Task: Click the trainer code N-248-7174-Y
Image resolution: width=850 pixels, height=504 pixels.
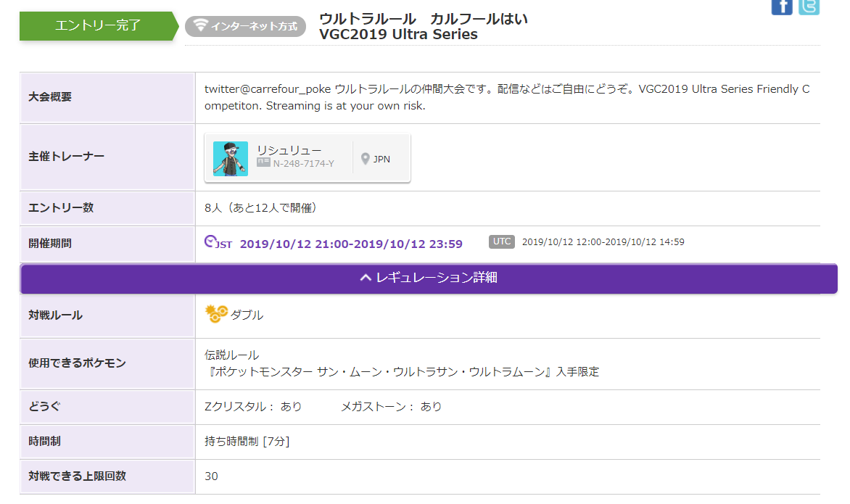Action: (x=304, y=164)
